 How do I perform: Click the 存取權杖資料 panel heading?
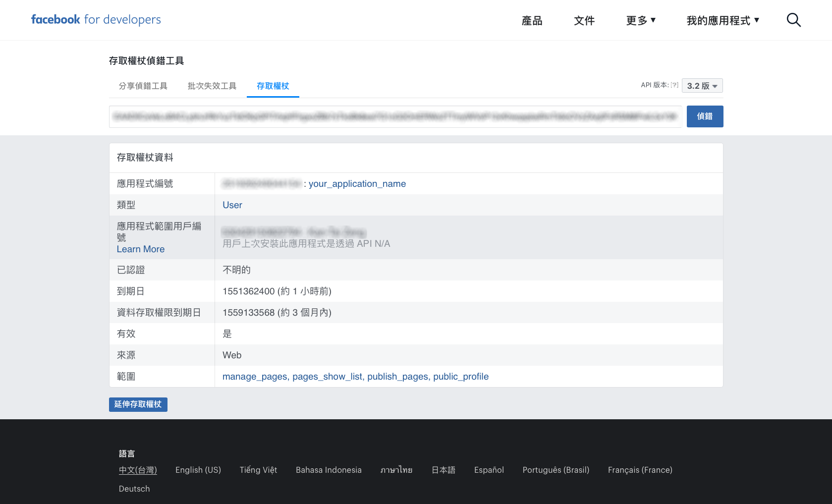(x=145, y=158)
